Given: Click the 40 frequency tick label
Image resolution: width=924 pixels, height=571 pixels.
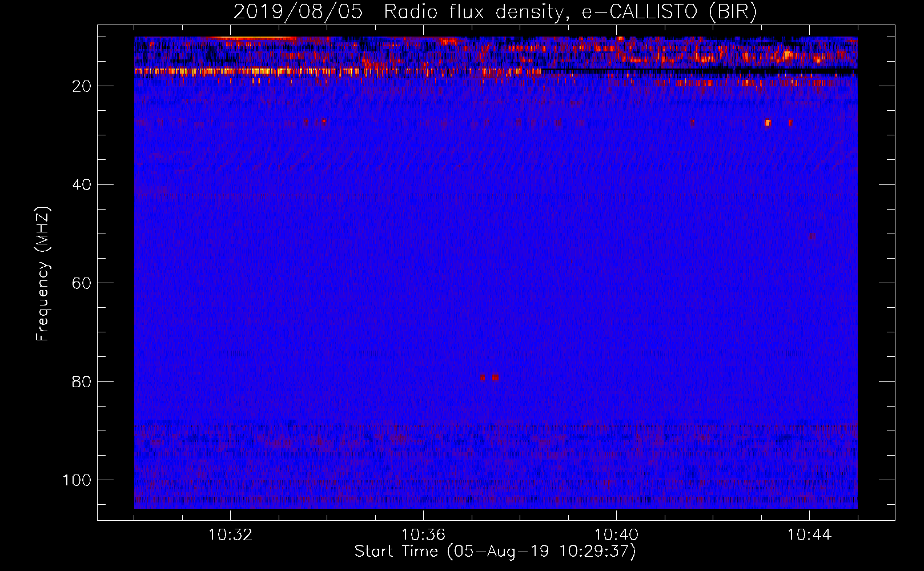Looking at the screenshot, I should [82, 185].
